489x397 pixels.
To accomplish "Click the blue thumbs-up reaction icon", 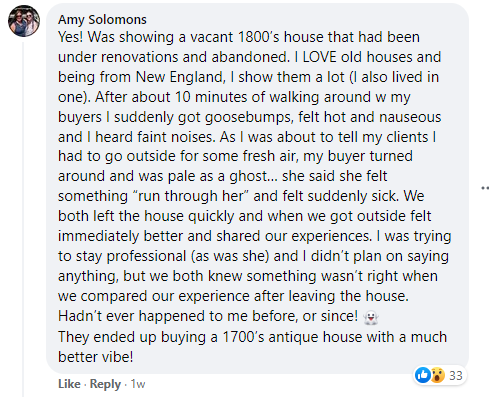I will 423,375.
